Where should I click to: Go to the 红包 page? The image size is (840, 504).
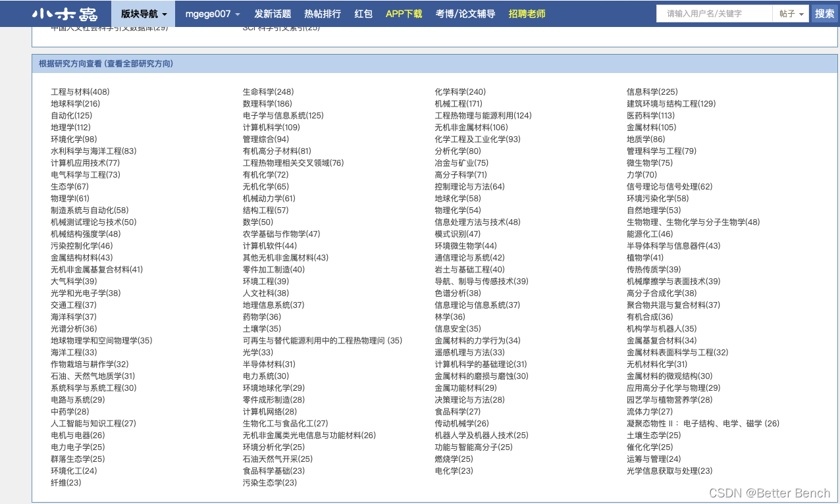[363, 14]
